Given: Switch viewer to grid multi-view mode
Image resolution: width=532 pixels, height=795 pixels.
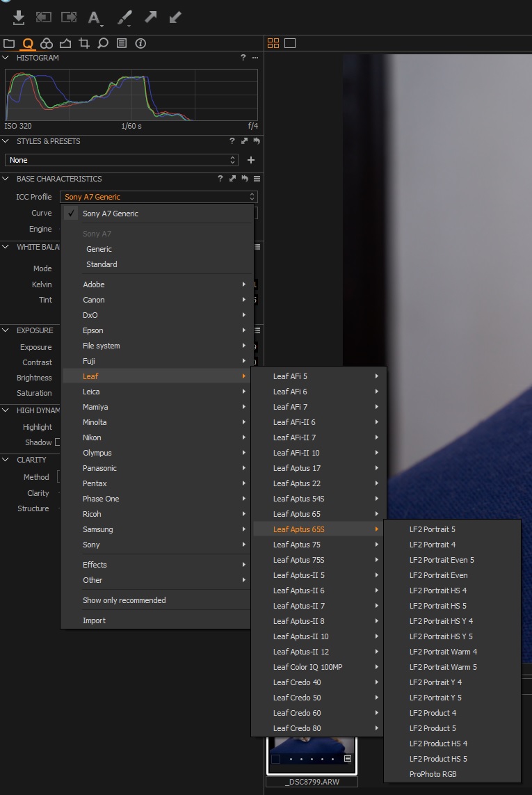Looking at the screenshot, I should tap(273, 43).
